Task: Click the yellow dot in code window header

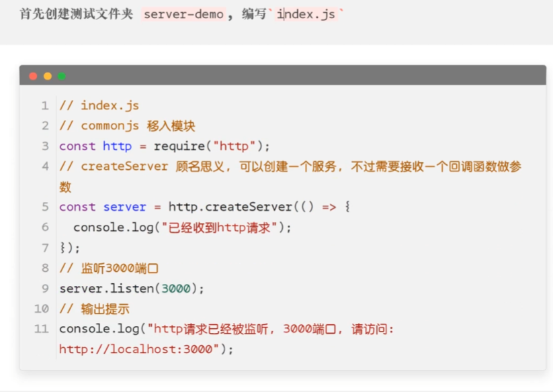Action: 47,76
